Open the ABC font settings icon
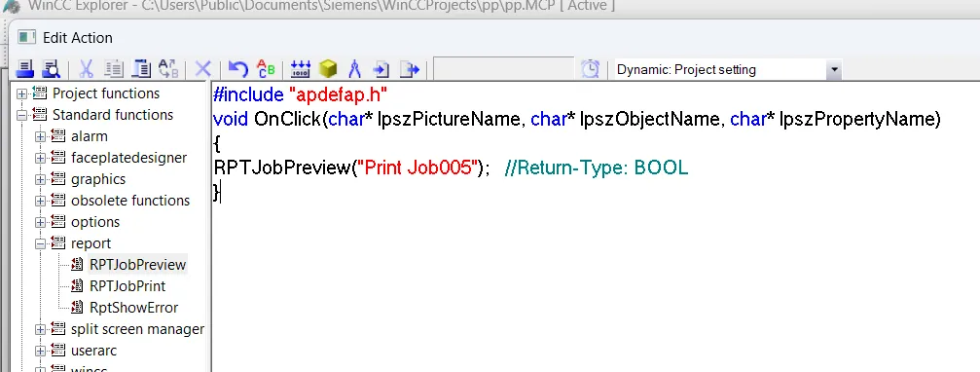The width and height of the screenshot is (980, 372). (267, 69)
